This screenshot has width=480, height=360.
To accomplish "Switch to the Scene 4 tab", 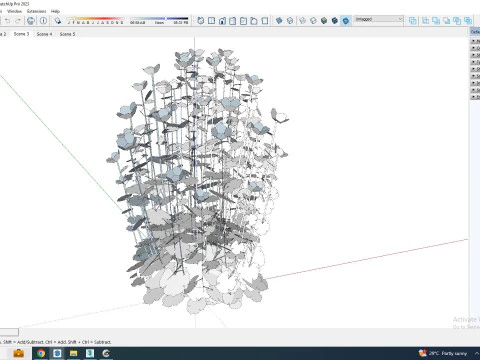I will 44,34.
